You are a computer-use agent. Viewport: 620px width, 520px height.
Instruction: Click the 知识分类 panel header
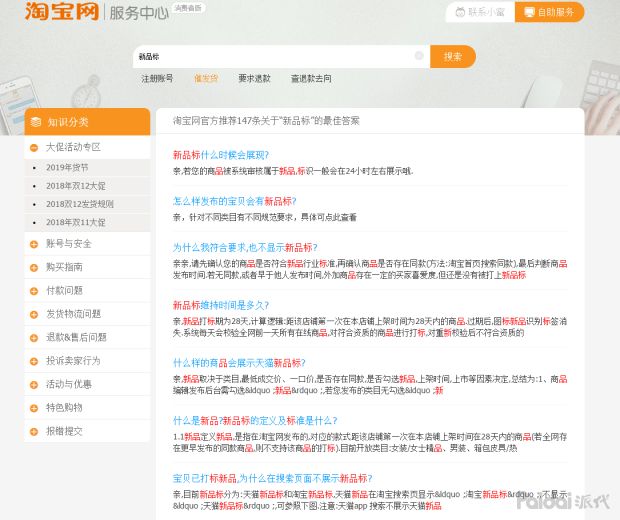click(87, 122)
